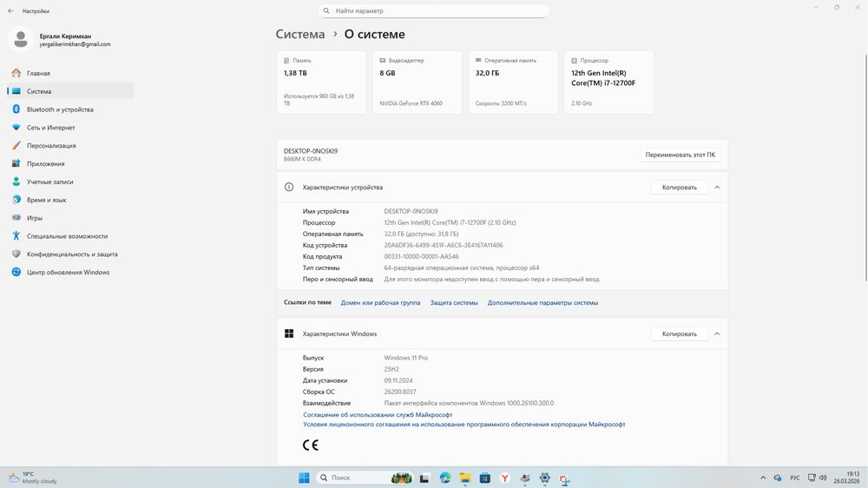Open Время и язык section
This screenshot has width=868, height=488.
46,201
